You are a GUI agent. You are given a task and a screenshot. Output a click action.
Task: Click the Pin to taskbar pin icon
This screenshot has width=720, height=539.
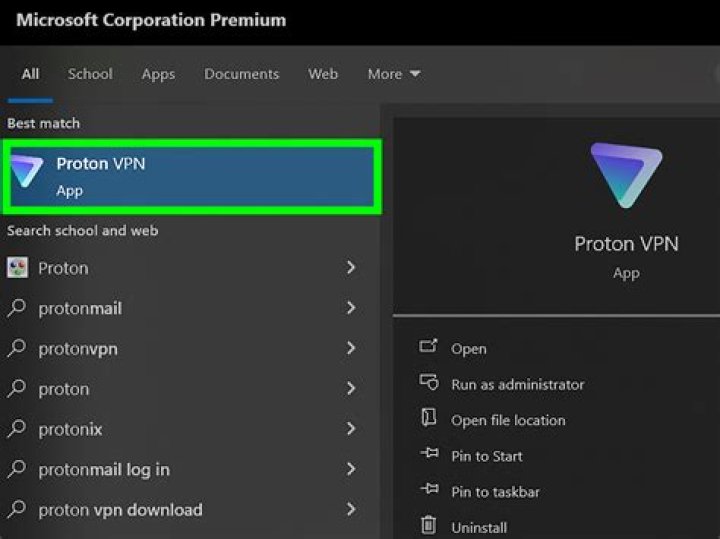click(x=430, y=489)
